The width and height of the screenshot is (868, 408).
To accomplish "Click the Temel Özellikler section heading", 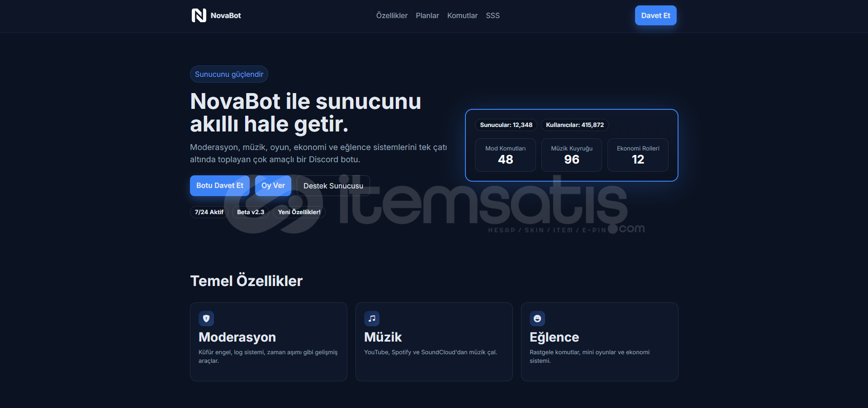I will coord(247,281).
